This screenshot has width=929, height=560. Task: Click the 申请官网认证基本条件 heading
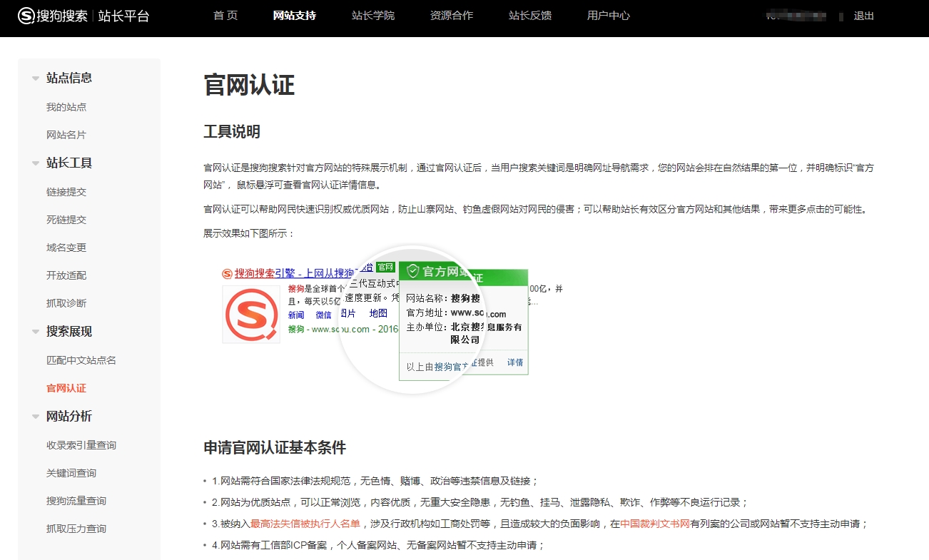point(275,448)
